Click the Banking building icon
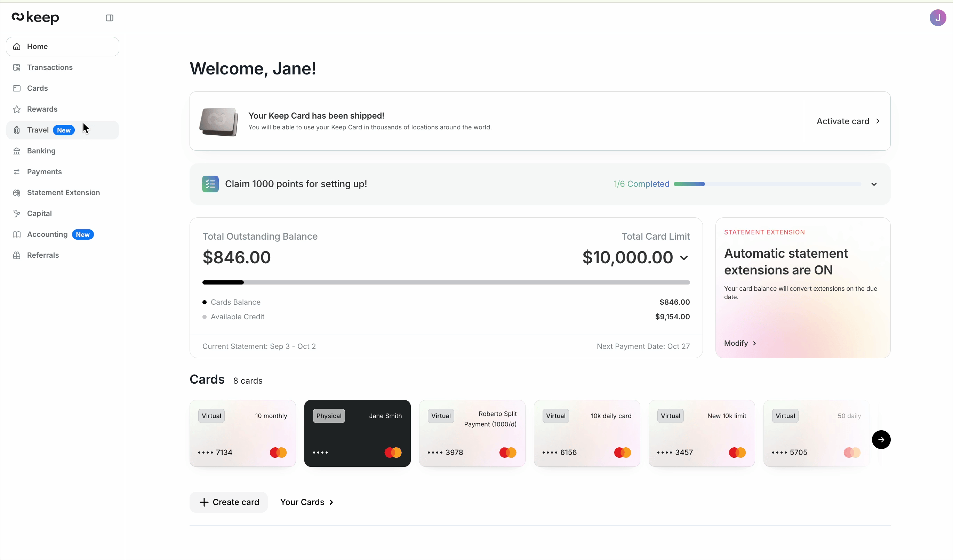This screenshot has width=953, height=560. 17,151
